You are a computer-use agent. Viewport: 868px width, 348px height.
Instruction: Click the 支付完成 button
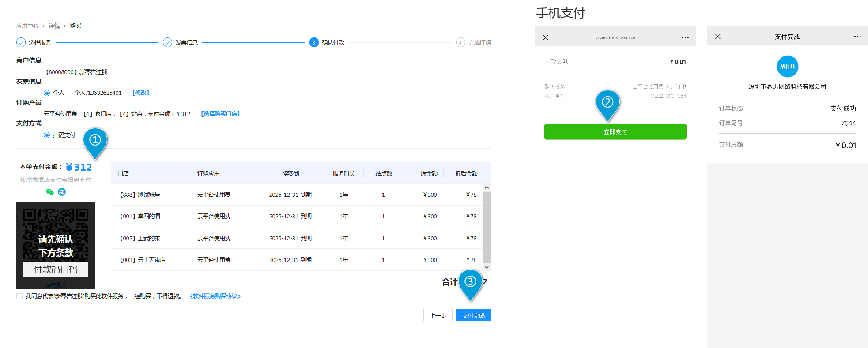click(473, 315)
